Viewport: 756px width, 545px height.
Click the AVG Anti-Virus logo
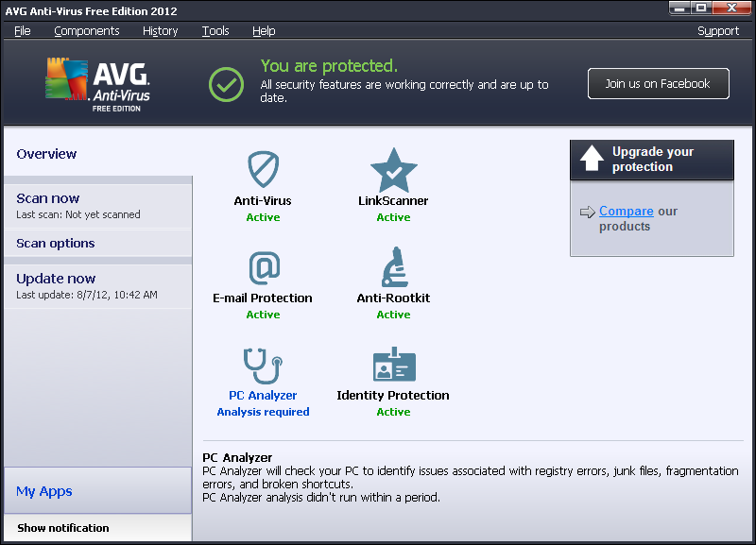coord(97,84)
